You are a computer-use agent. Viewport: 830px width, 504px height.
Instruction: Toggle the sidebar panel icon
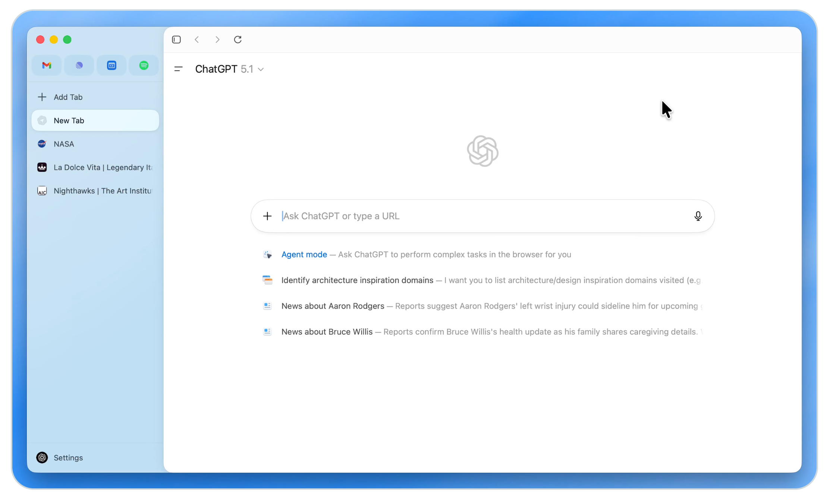[x=176, y=40]
